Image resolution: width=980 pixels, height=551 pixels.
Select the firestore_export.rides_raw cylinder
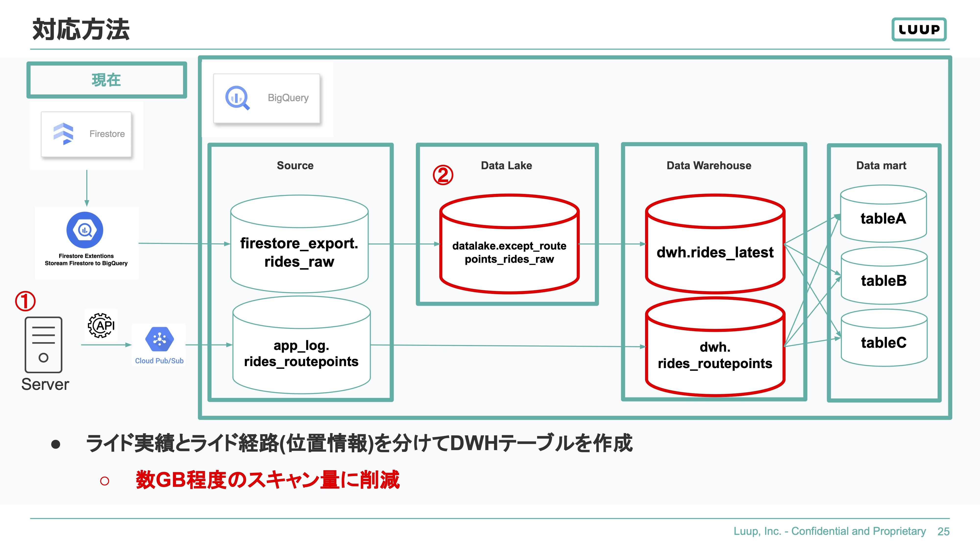click(x=299, y=244)
